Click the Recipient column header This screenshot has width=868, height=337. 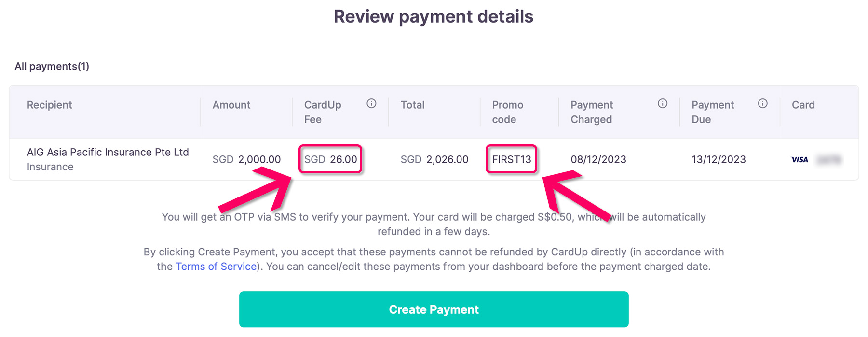pyautogui.click(x=49, y=105)
